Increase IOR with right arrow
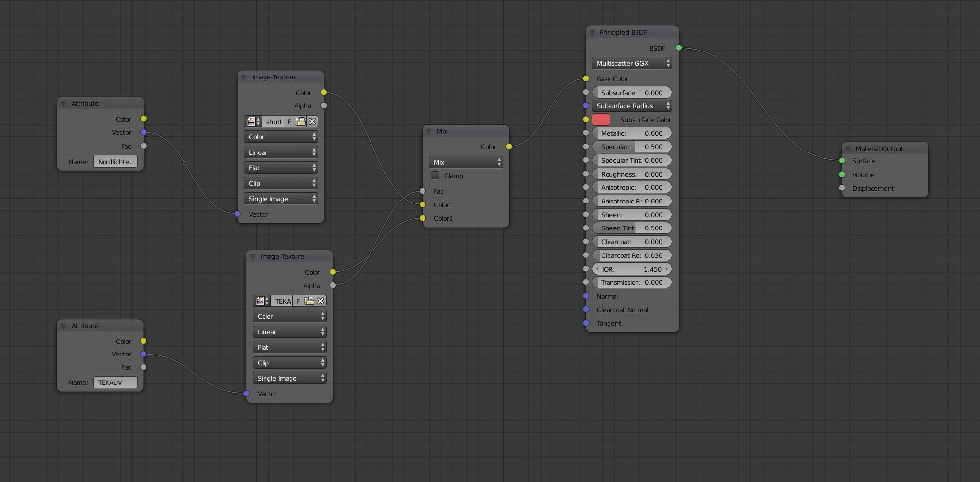The width and height of the screenshot is (980, 482). coord(667,269)
